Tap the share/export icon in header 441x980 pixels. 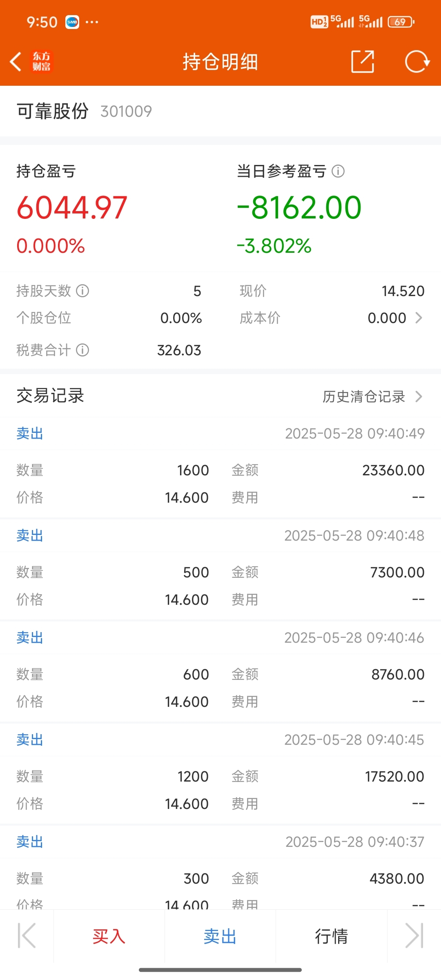363,62
